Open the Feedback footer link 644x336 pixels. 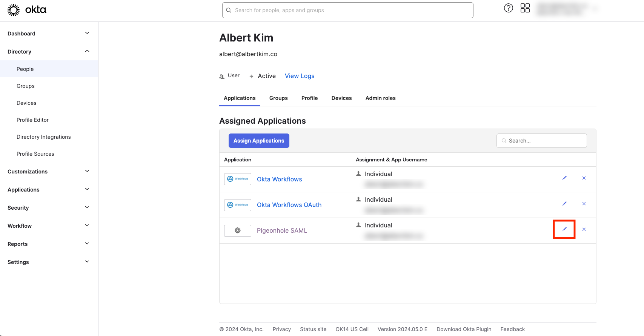pyautogui.click(x=513, y=329)
